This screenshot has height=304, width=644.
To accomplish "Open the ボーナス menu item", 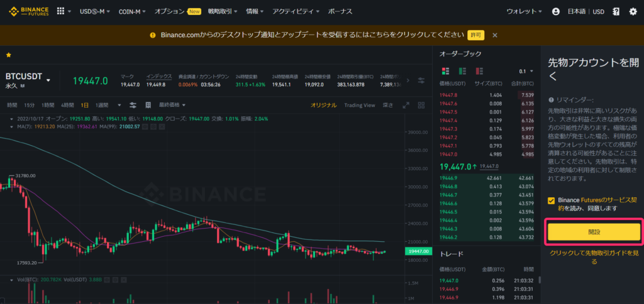I will [x=340, y=11].
